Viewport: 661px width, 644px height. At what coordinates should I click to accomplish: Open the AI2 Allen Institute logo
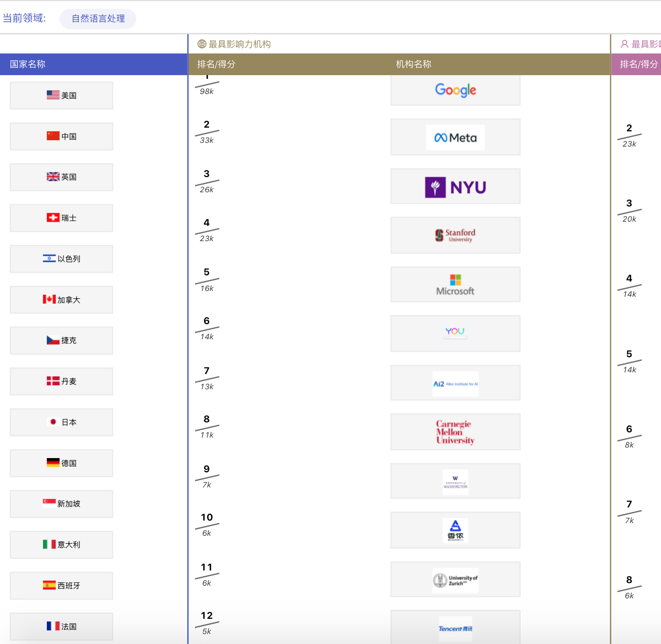455,383
